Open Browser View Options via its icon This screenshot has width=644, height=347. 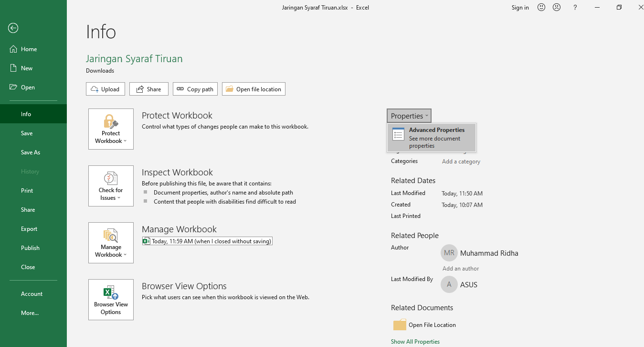click(110, 293)
